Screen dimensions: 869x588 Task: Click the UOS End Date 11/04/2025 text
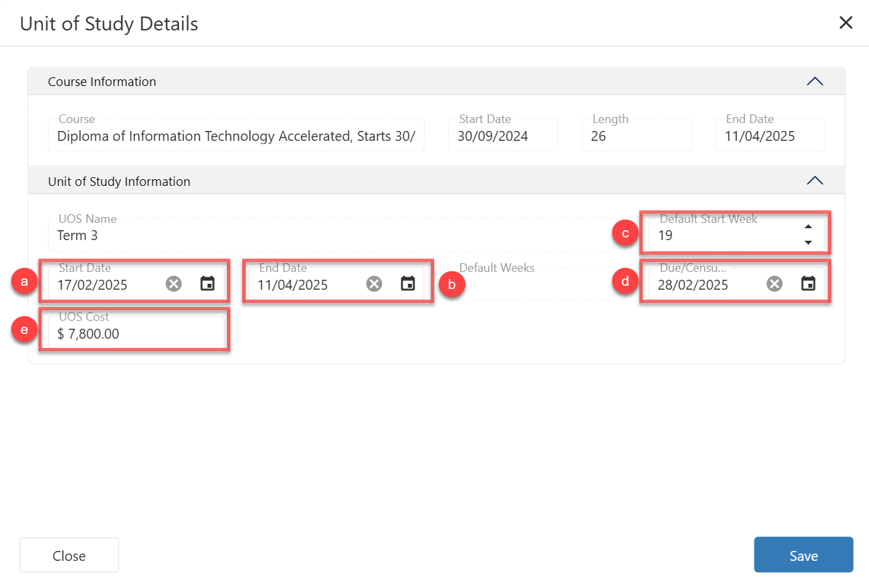coord(293,285)
